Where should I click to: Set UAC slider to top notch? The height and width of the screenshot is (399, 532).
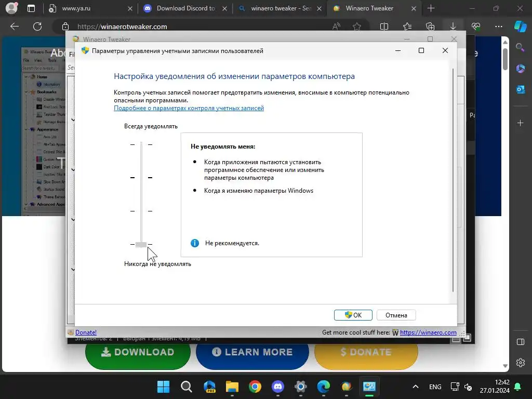[141, 144]
